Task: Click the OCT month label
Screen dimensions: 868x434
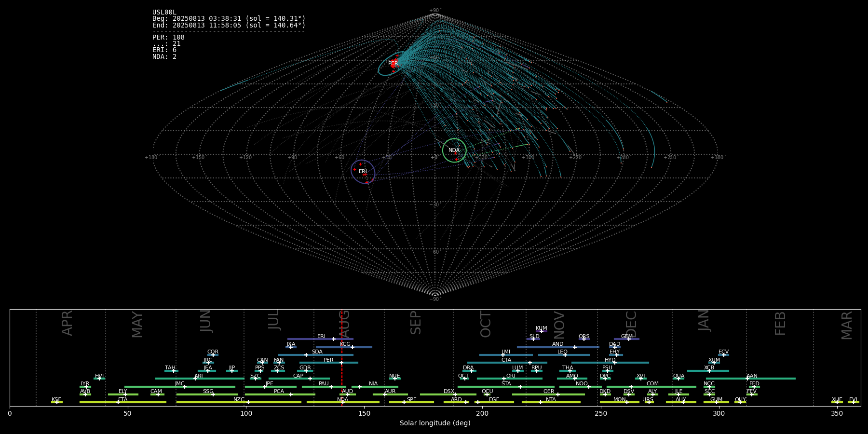Action: (486, 324)
